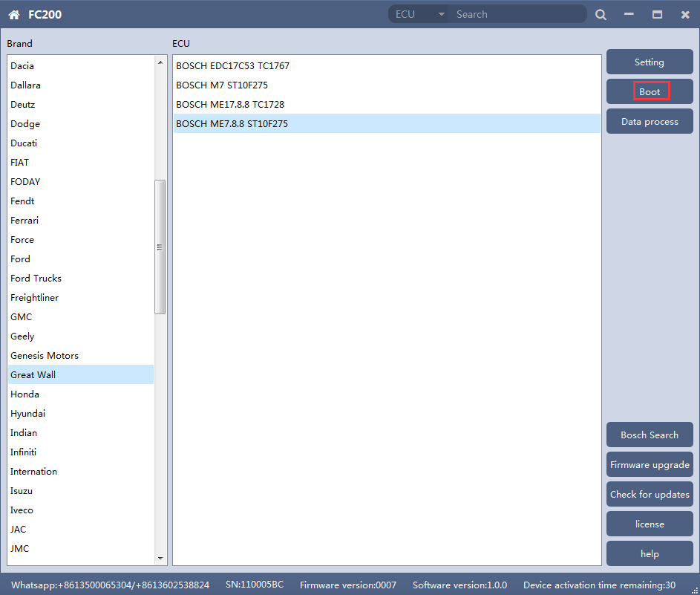
Task: Focus the Search input field
Action: point(517,14)
